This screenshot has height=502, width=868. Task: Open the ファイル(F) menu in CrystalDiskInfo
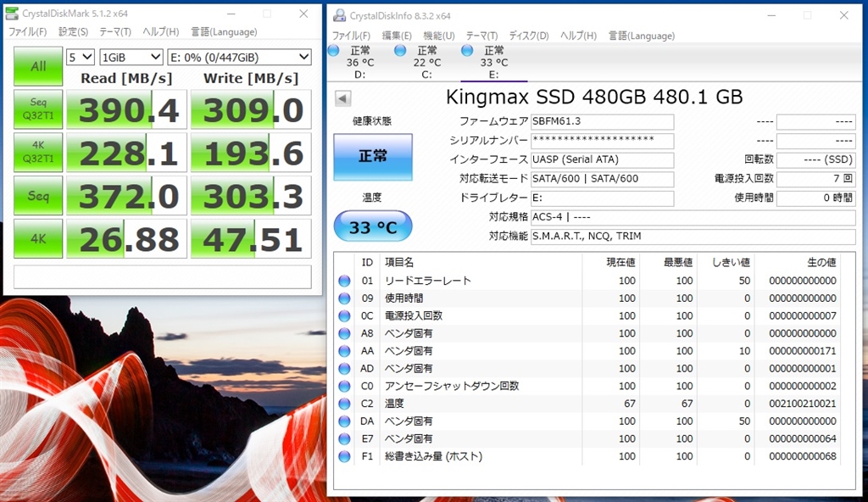pyautogui.click(x=351, y=36)
